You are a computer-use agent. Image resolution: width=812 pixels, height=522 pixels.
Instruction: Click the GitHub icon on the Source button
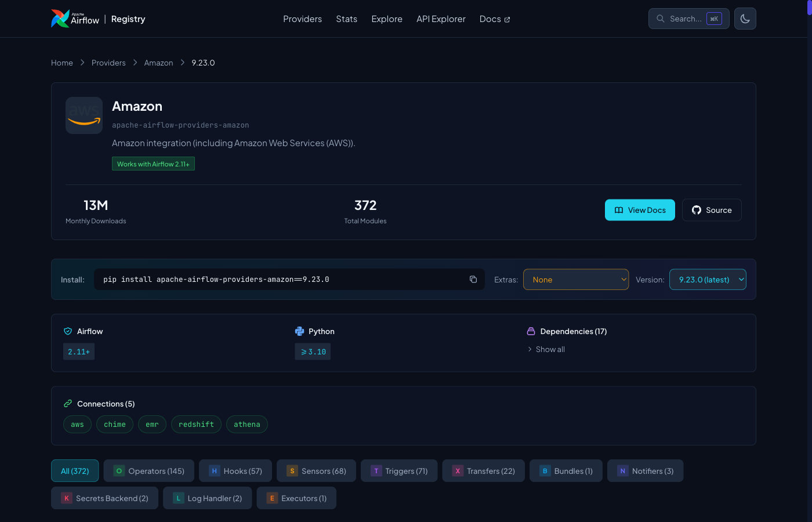[697, 210]
